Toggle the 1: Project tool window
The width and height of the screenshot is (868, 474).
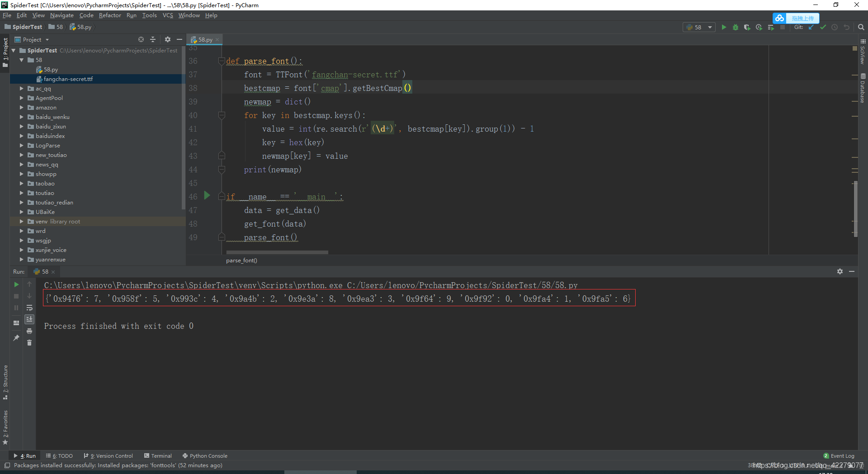coord(5,52)
